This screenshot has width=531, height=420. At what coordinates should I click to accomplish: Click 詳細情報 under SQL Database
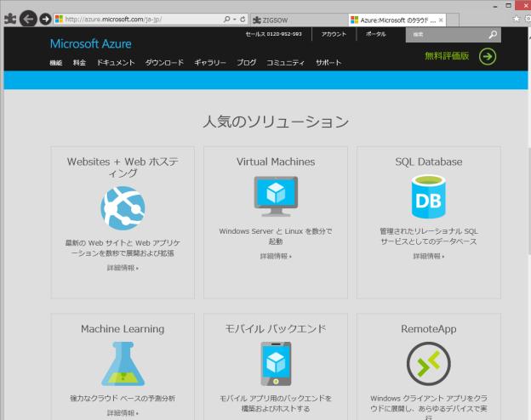coord(428,256)
